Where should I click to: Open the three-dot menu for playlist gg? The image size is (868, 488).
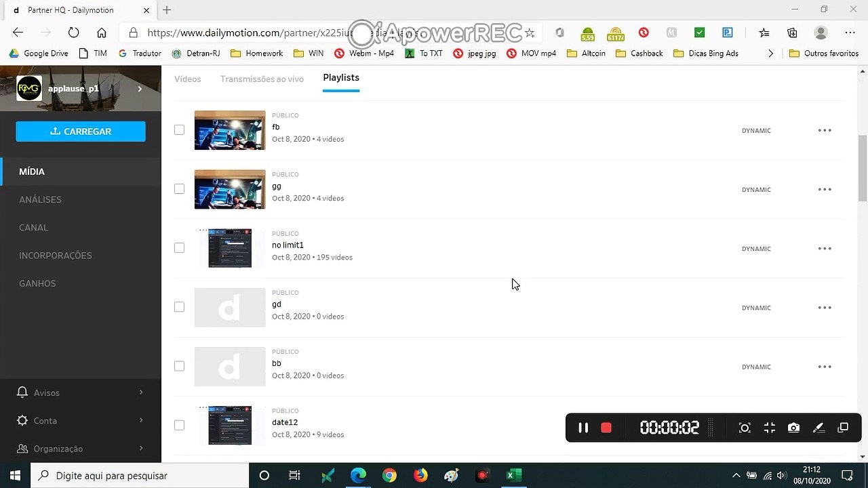click(825, 189)
